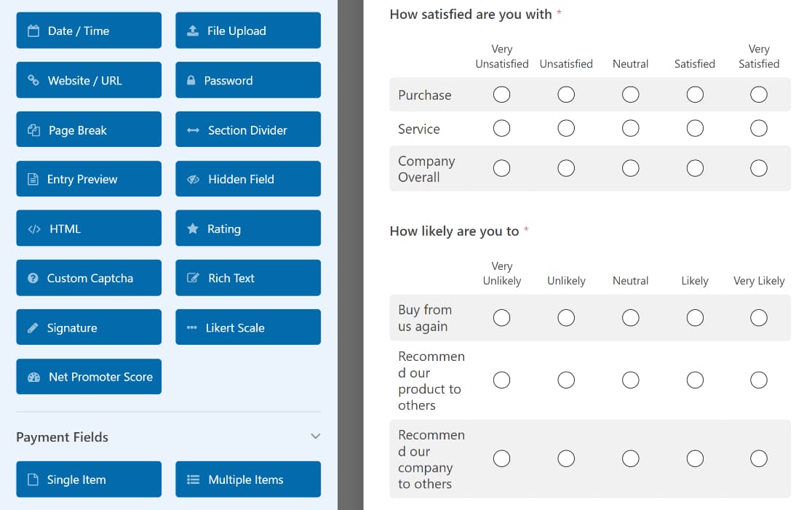The width and height of the screenshot is (812, 510).
Task: Add a Section Divider field
Action: [x=248, y=130]
